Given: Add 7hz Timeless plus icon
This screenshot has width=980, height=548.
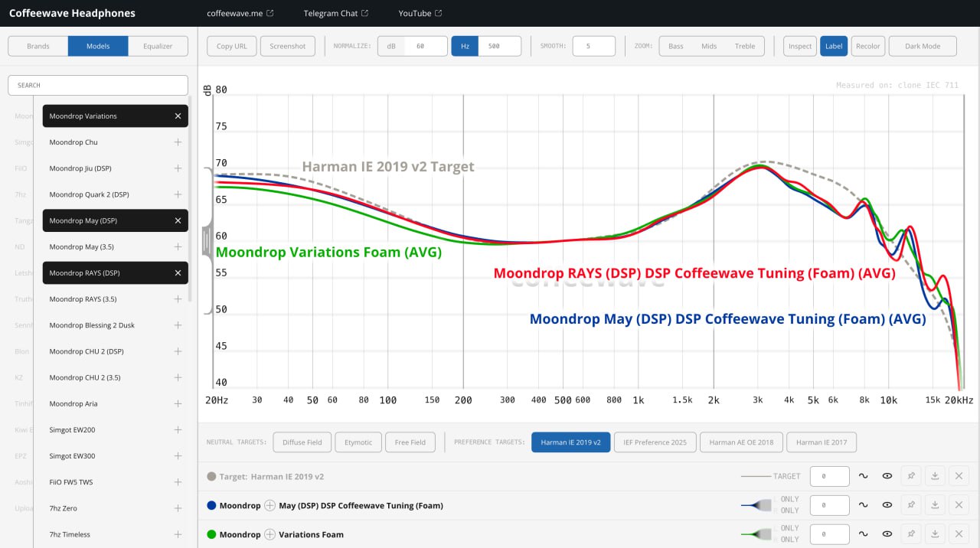Looking at the screenshot, I should 178,534.
